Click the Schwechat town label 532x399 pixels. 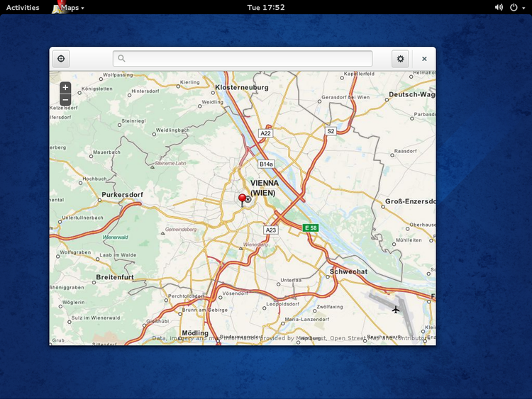[348, 271]
